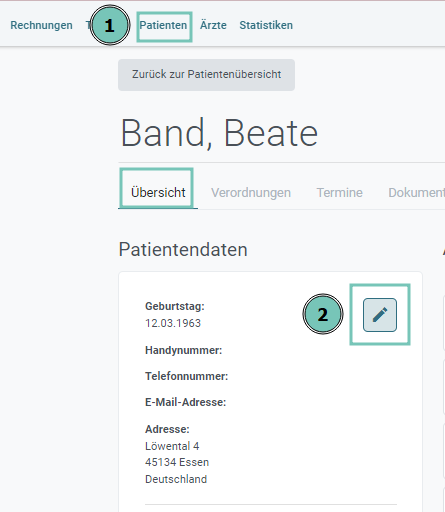Open the Ärzte section
This screenshot has width=445, height=512.
[213, 25]
